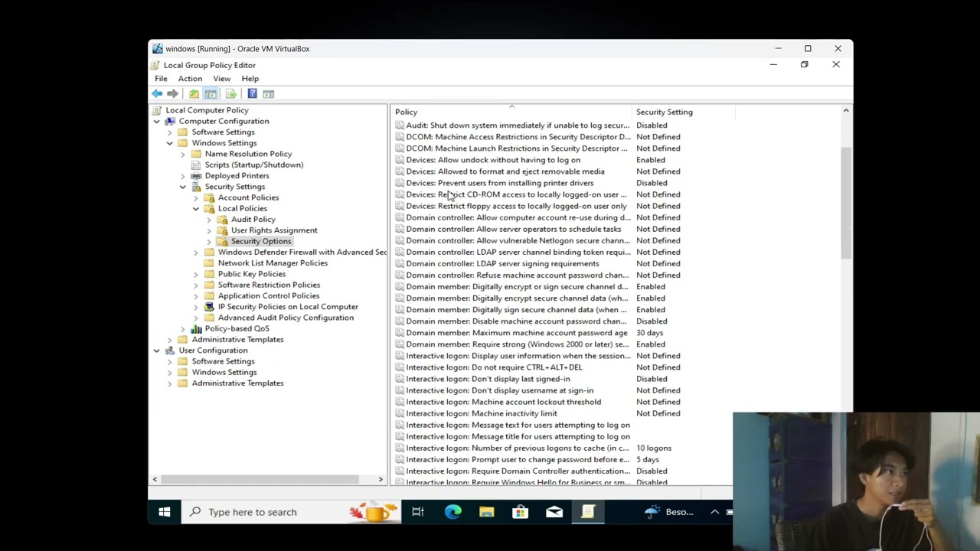This screenshot has height=551, width=980.
Task: Select 'Interactive logon: Don't display last signed-in'
Action: click(x=488, y=379)
